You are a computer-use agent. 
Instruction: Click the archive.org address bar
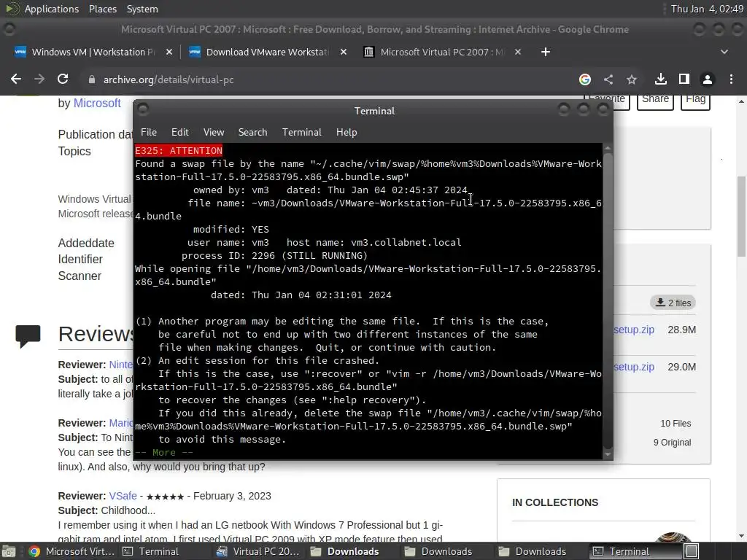pos(329,79)
